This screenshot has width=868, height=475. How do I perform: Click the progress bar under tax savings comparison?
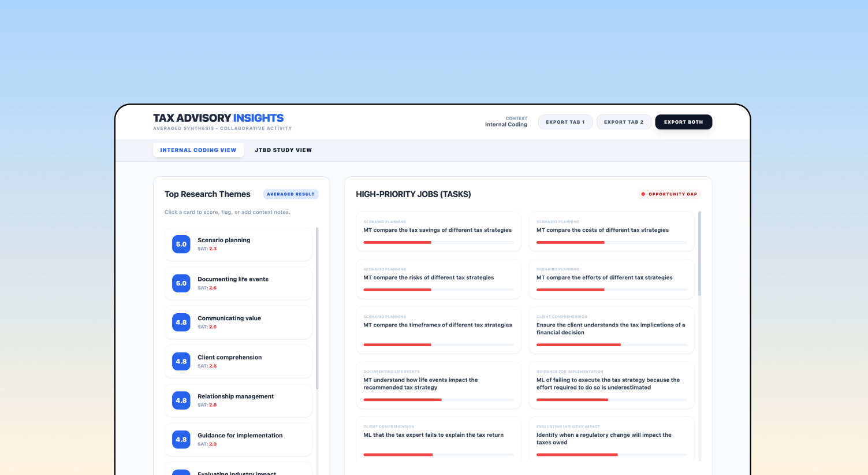click(438, 242)
